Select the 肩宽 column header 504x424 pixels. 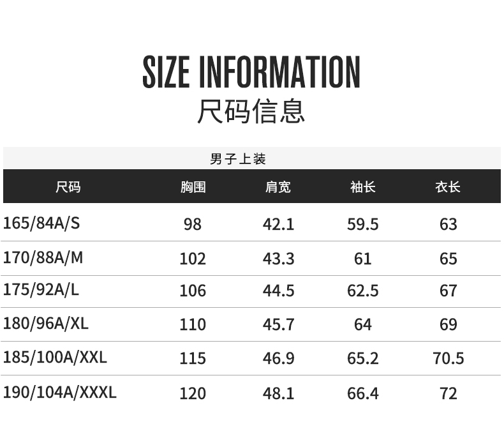[x=278, y=187]
